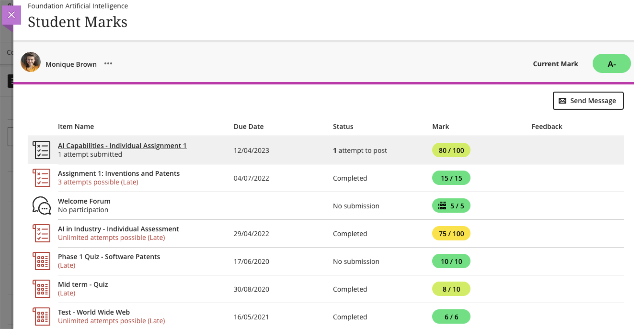
Task: Open AI Capabilities - Individual Assignment 1 link
Action: tap(122, 145)
